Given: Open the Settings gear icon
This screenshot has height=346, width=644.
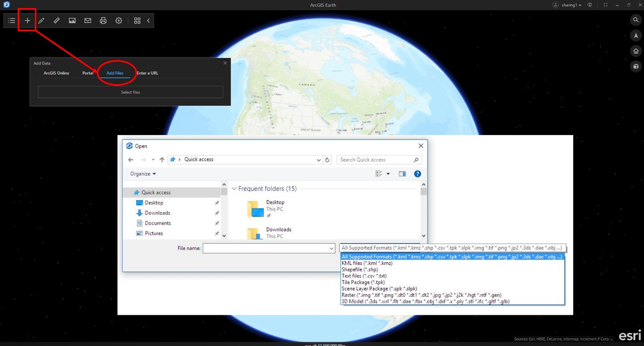Looking at the screenshot, I should tap(119, 21).
